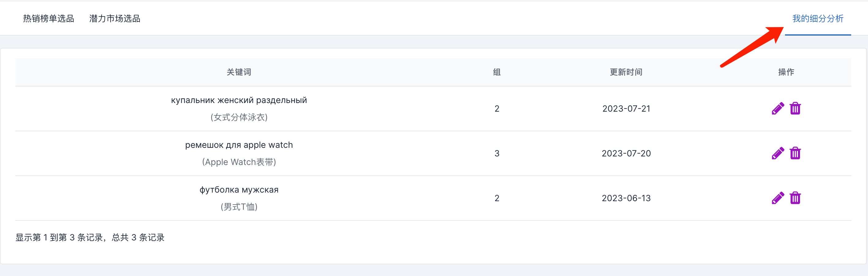This screenshot has height=276, width=868.
Task: Open the ремешок для apple watch keyword
Action: 239,145
